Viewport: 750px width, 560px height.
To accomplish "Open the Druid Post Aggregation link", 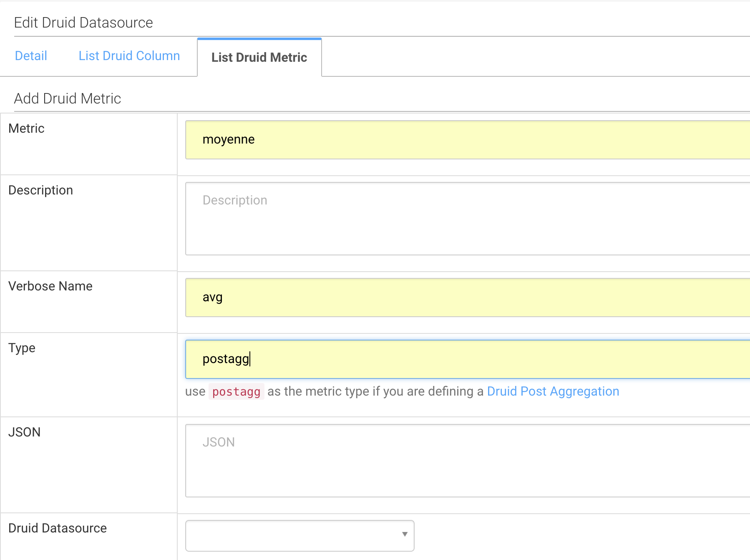I will [x=553, y=391].
